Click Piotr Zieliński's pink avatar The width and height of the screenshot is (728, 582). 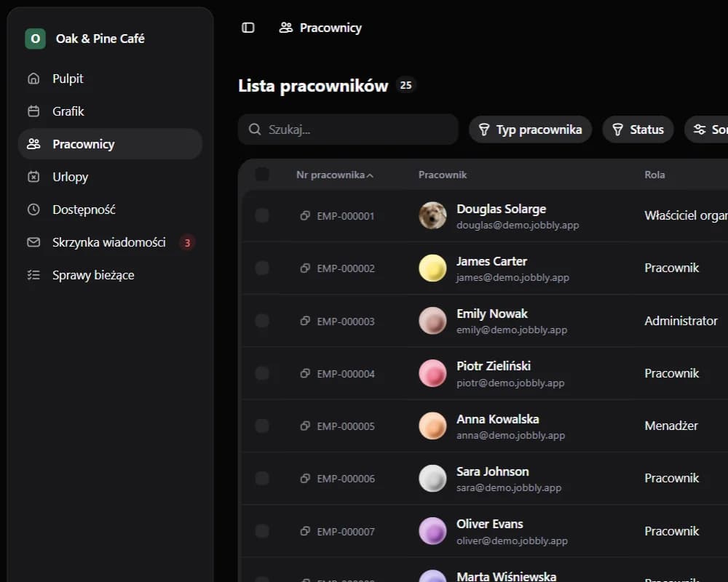click(x=432, y=373)
